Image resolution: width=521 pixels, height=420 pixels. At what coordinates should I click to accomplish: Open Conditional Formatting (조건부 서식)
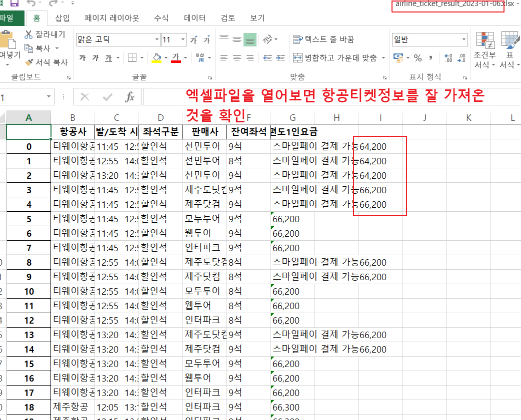click(485, 50)
